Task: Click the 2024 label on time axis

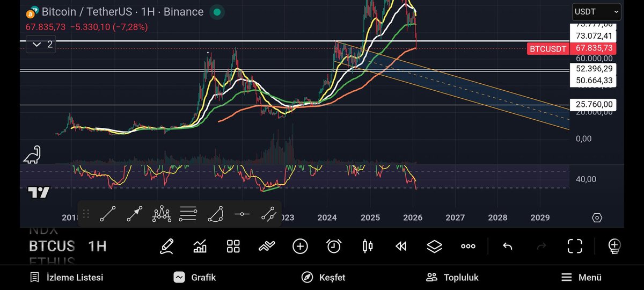Action: point(327,218)
